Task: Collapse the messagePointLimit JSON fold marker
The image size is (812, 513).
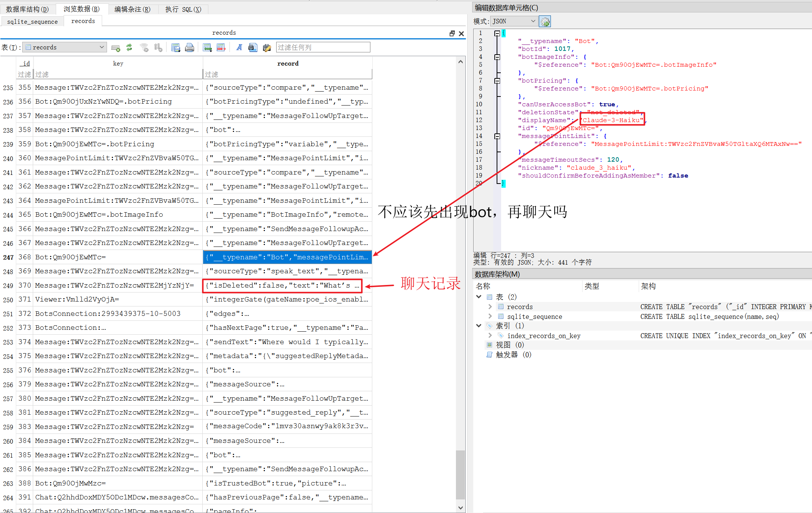Action: coord(497,136)
